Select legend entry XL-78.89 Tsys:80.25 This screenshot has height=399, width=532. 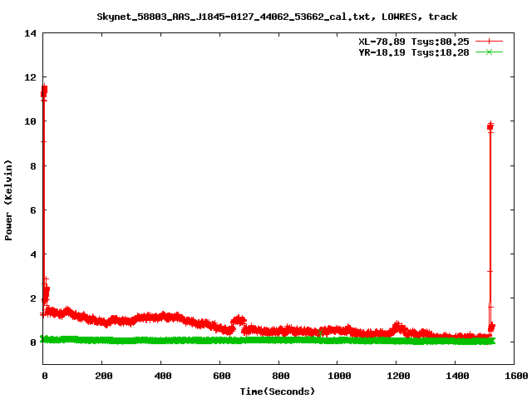[414, 42]
